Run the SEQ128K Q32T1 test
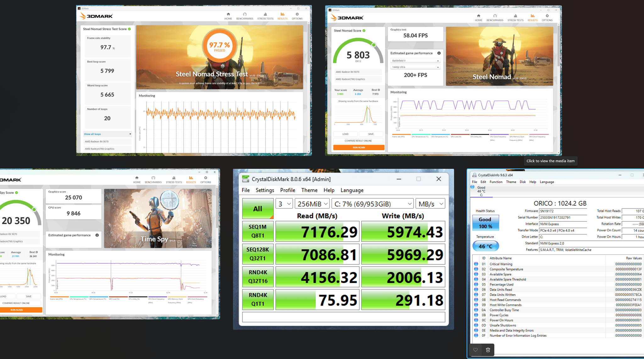 pyautogui.click(x=258, y=254)
